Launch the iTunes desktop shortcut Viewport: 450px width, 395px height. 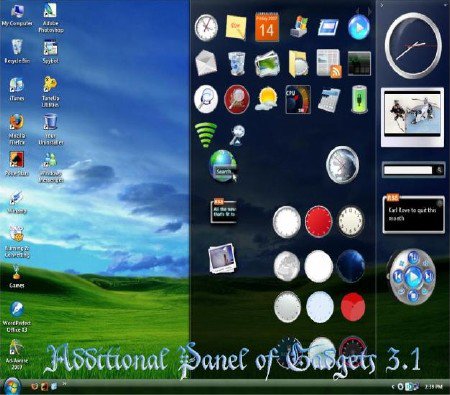click(x=17, y=89)
